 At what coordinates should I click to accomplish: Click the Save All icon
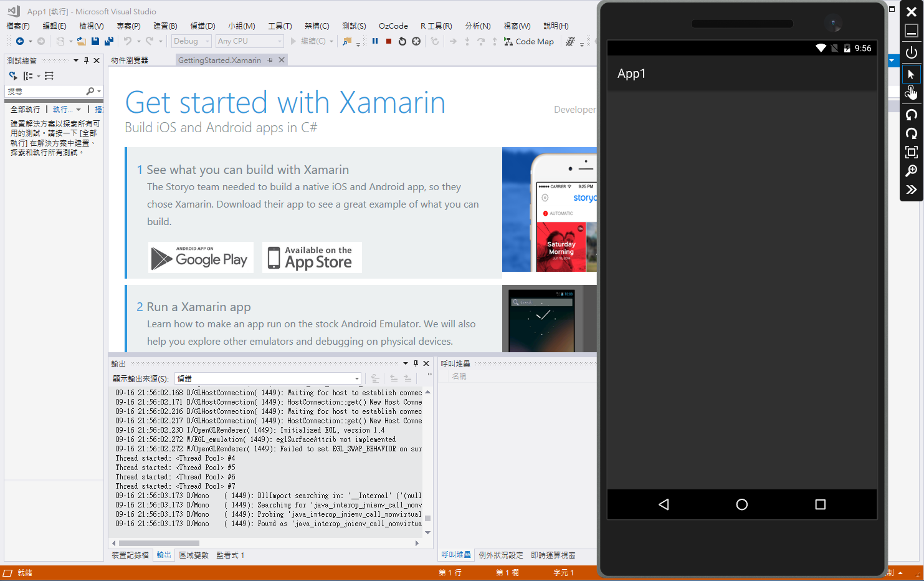coord(109,41)
